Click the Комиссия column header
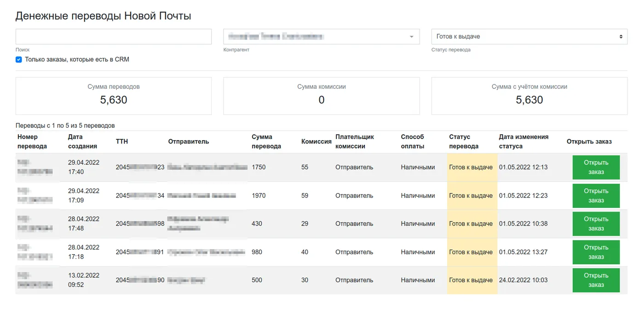This screenshot has width=644, height=313. point(316,142)
